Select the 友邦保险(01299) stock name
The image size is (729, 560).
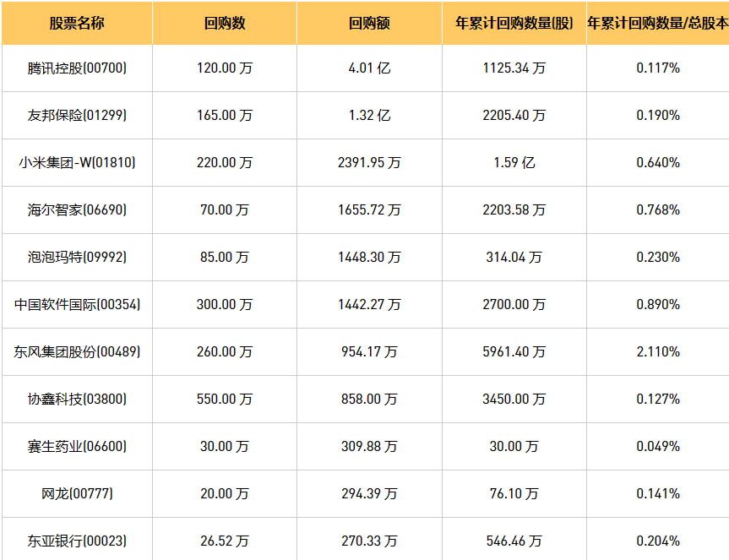pyautogui.click(x=77, y=116)
